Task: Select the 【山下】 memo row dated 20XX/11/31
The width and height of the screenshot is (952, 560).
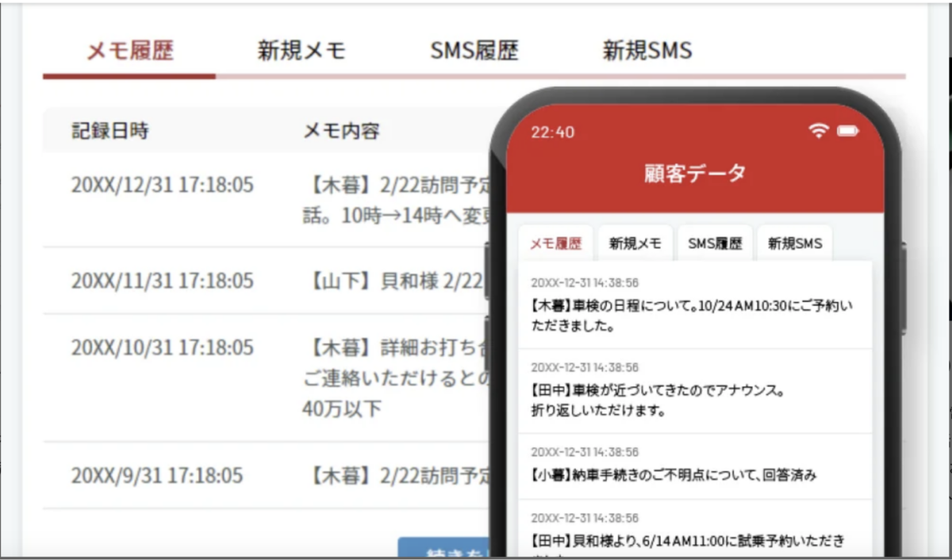Action: (x=163, y=281)
